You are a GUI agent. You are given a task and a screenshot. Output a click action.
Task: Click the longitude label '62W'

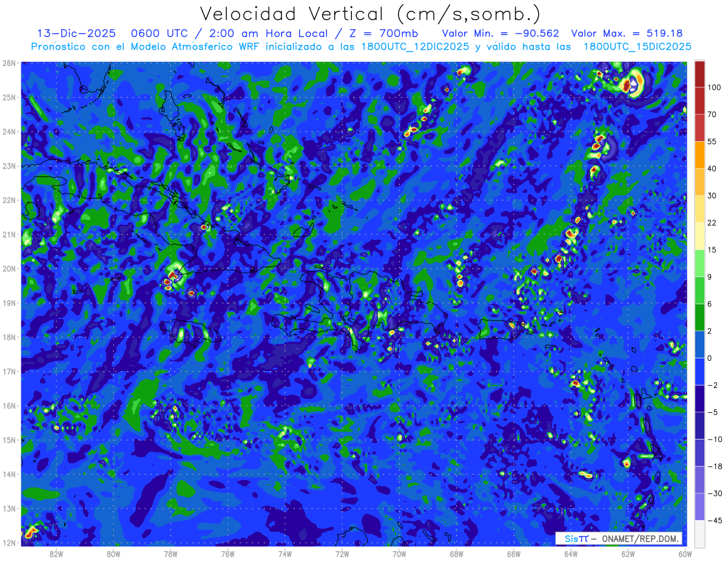point(629,554)
